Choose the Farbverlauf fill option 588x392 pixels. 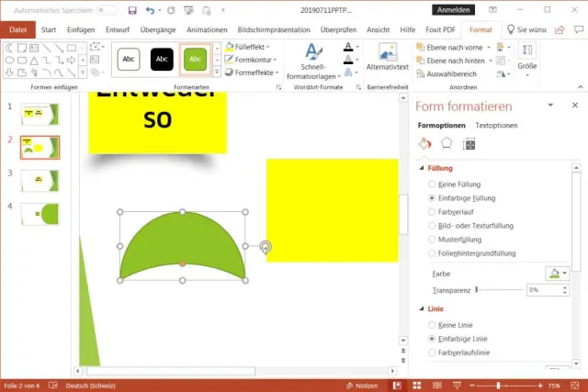pyautogui.click(x=432, y=211)
